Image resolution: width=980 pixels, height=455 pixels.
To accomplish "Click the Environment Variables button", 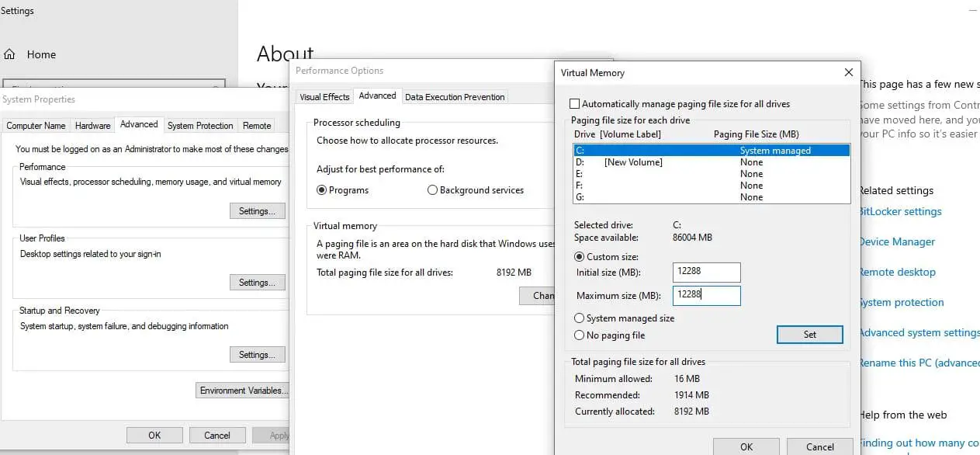I will point(243,391).
